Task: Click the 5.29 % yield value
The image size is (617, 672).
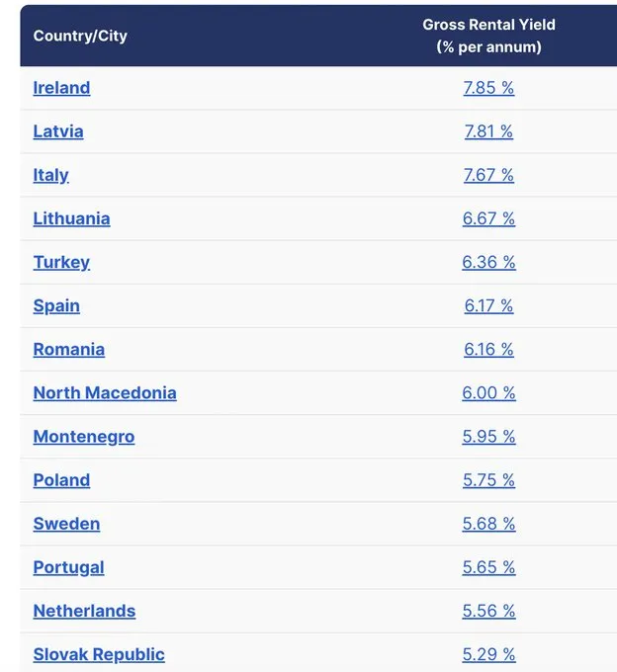Action: pyautogui.click(x=488, y=654)
